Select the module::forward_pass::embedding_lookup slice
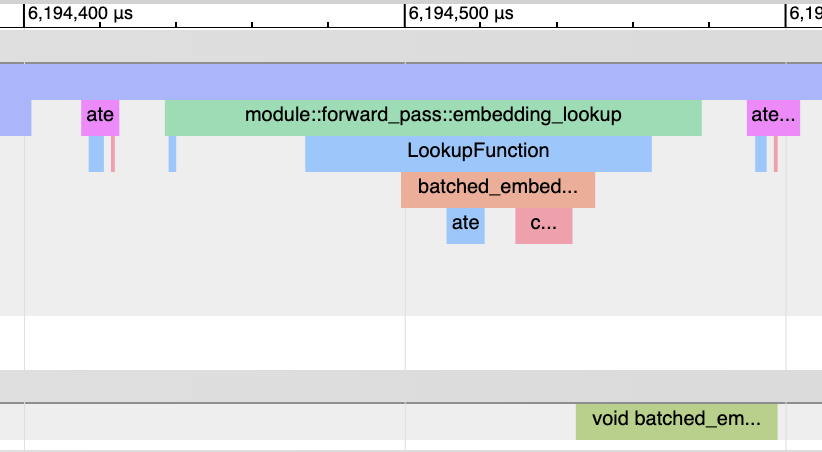 pos(433,116)
